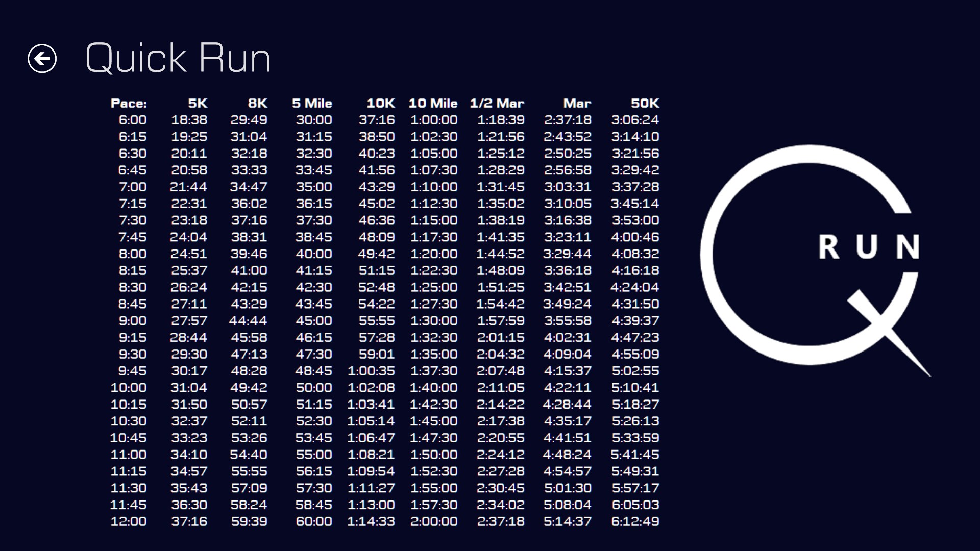Click the Q RUN logo image
Screen dimensions: 980x551
pyautogui.click(x=815, y=260)
